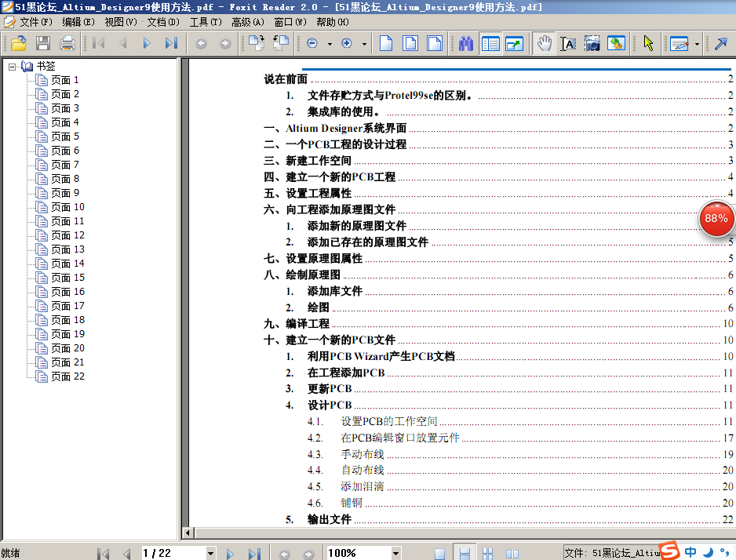Image resolution: width=736 pixels, height=560 pixels.
Task: Open a file with the folder icon
Action: (x=19, y=44)
